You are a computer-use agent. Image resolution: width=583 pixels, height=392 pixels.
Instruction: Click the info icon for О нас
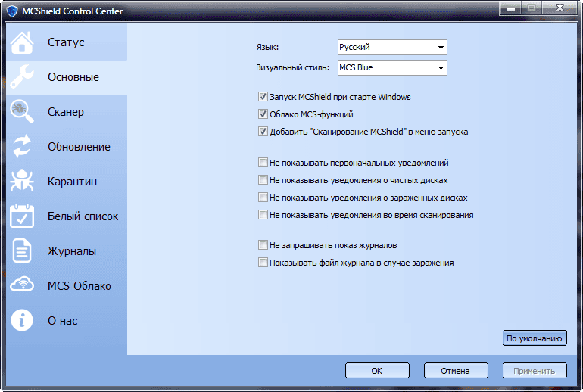[x=21, y=320]
